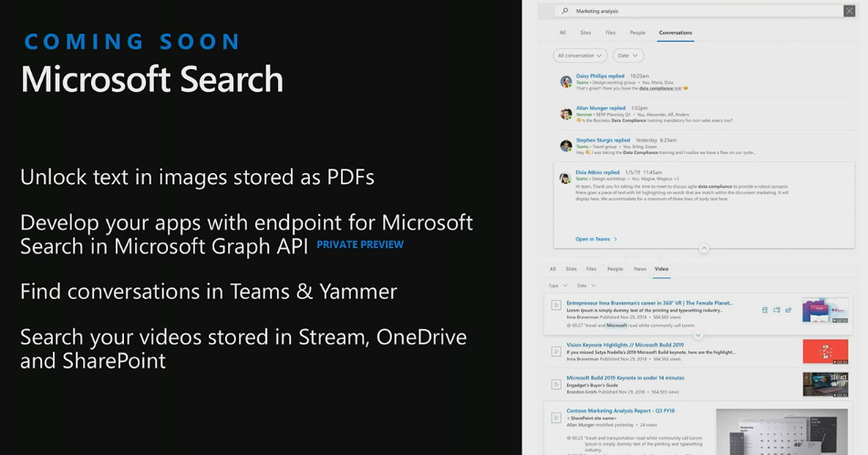Image resolution: width=868 pixels, height=455 pixels.
Task: Open Daisy Phillips replied conversation
Action: click(x=600, y=77)
